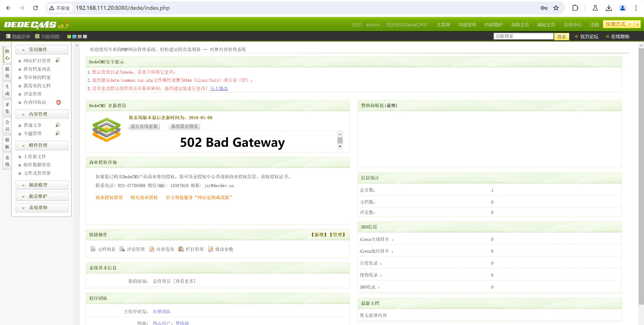Switch to the 系统 side tab
644x325 pixels.
point(7,161)
